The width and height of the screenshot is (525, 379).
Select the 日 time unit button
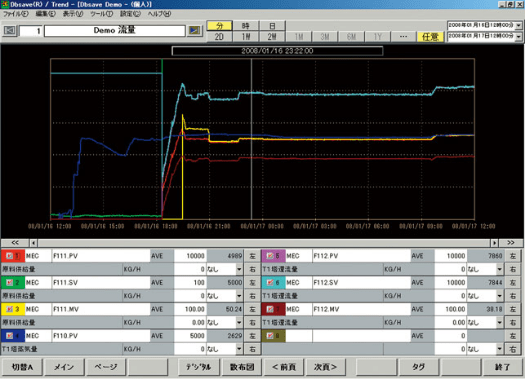272,26
